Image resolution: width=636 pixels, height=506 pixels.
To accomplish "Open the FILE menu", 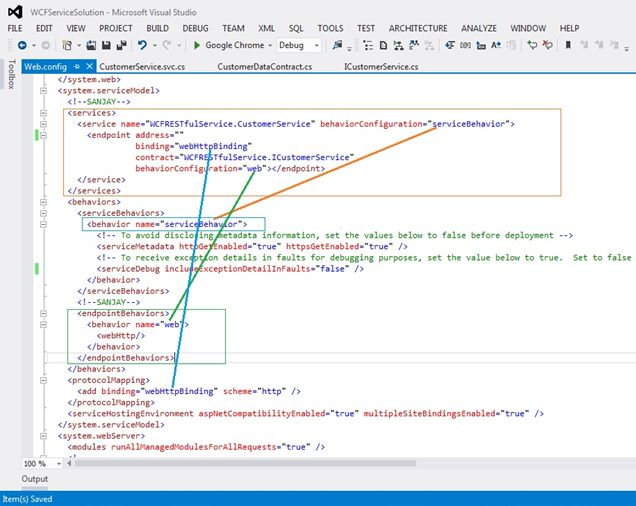I will (x=15, y=28).
